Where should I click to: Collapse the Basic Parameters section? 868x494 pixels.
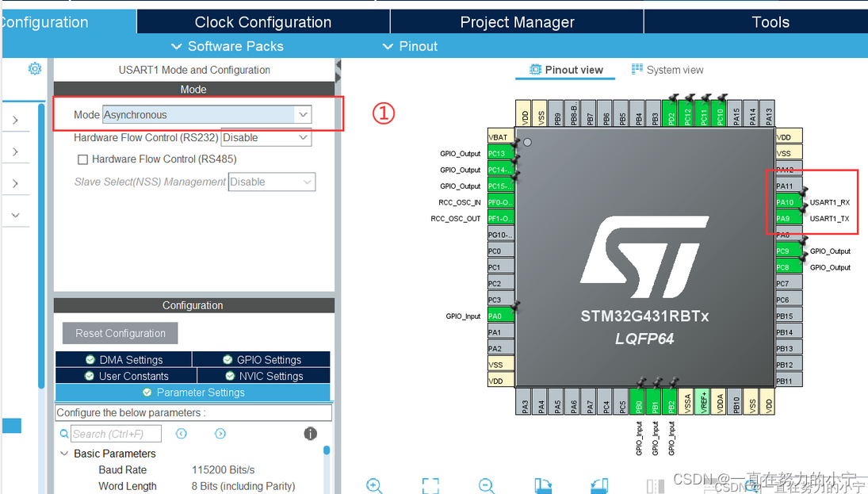(64, 454)
